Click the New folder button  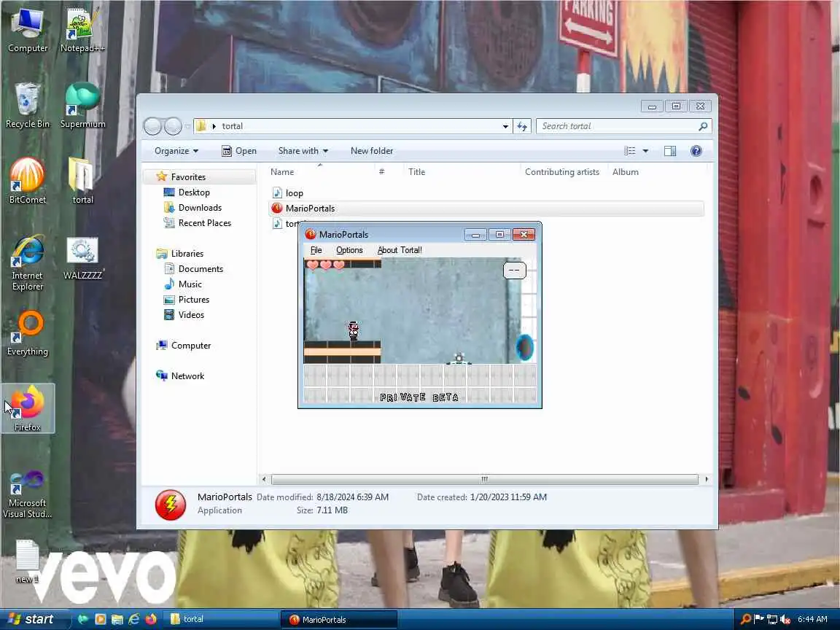372,151
